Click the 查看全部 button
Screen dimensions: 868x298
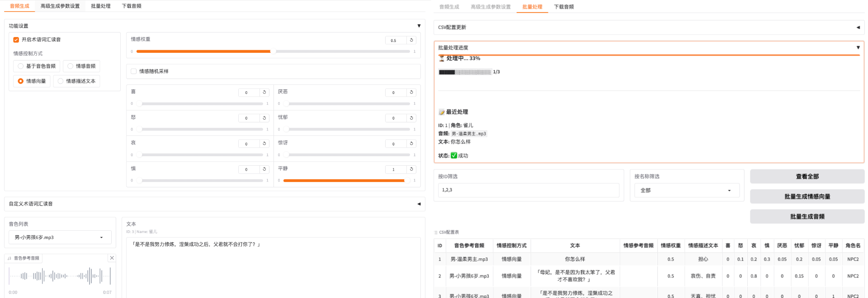[807, 177]
